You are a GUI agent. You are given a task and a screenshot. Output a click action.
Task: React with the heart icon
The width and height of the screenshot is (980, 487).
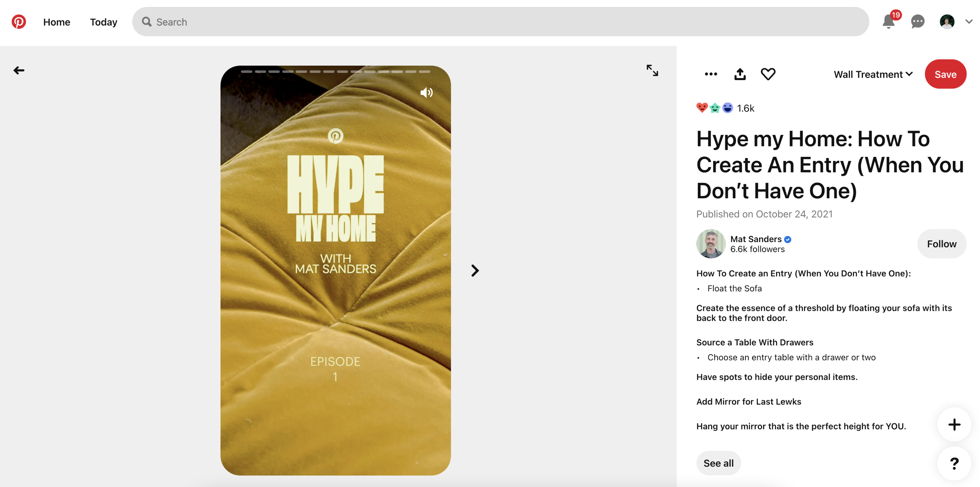click(x=768, y=74)
